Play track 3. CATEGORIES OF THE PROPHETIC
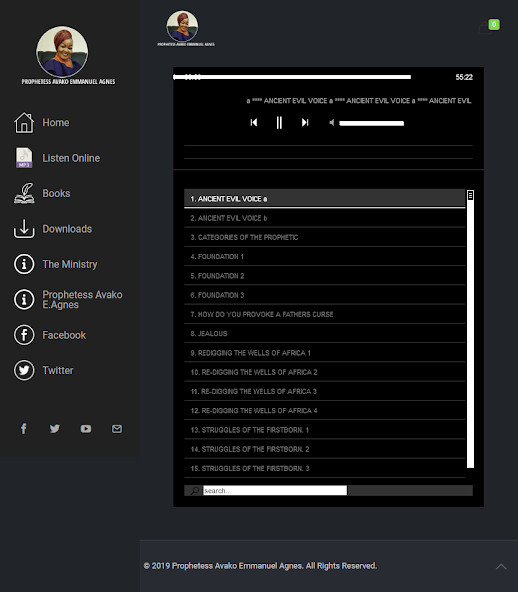The width and height of the screenshot is (518, 592). tap(325, 237)
